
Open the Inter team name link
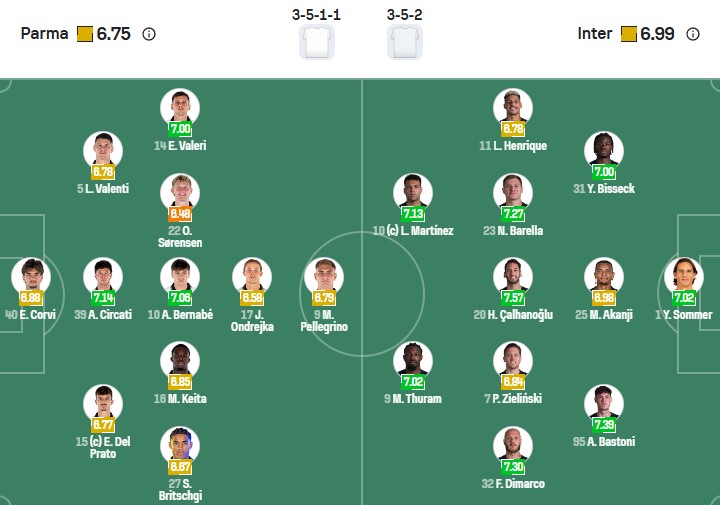click(x=594, y=34)
